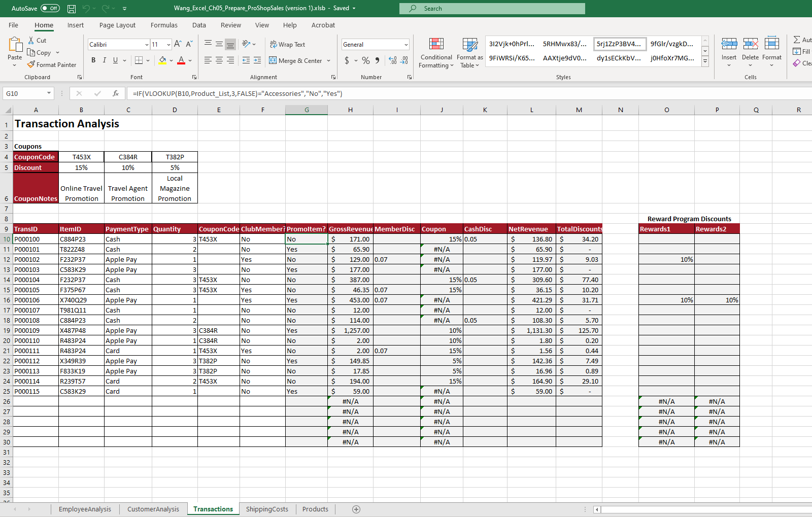Open Format as Table menu
812x517 pixels.
point(469,52)
